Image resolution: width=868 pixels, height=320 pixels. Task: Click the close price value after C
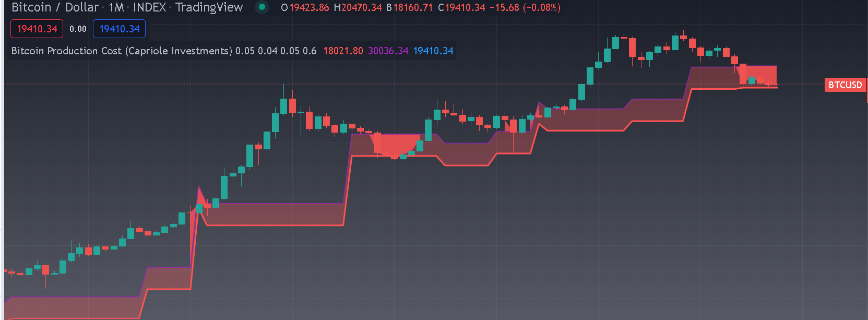point(465,8)
